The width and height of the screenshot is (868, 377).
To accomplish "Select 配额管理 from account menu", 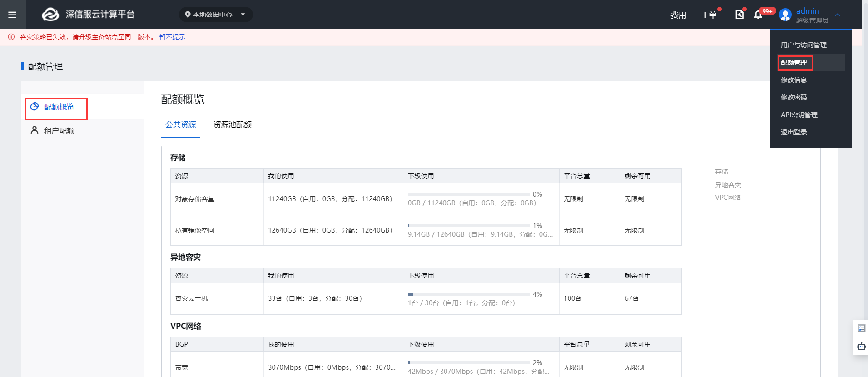I will click(794, 63).
